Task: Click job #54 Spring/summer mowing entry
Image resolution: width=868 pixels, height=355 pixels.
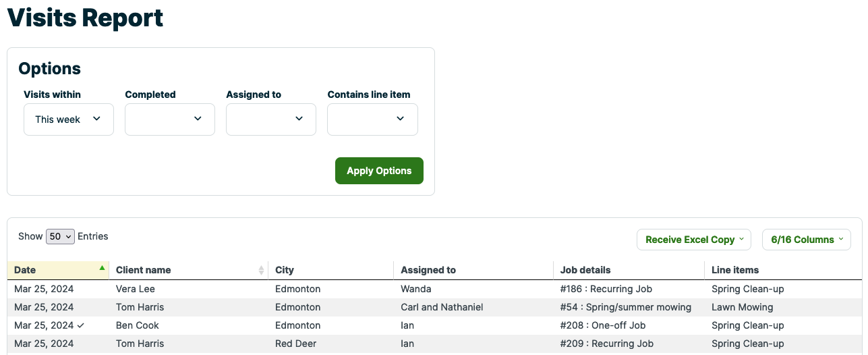Action: click(x=625, y=307)
